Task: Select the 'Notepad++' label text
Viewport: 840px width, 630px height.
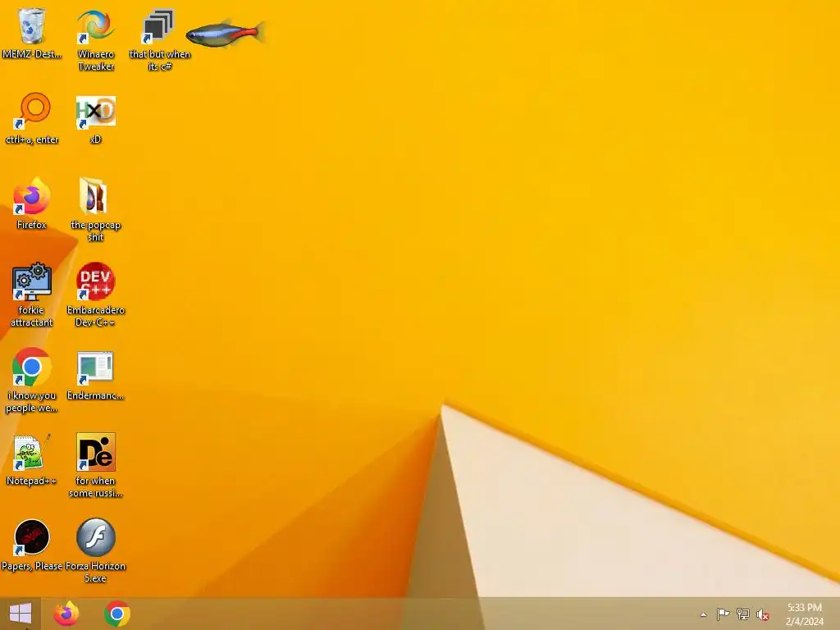Action: coord(31,481)
